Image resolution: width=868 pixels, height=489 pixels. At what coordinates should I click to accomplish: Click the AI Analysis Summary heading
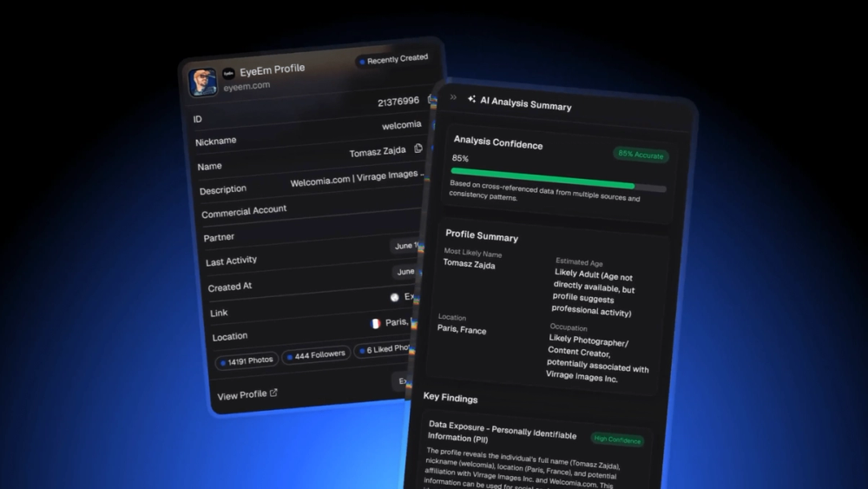(x=525, y=103)
